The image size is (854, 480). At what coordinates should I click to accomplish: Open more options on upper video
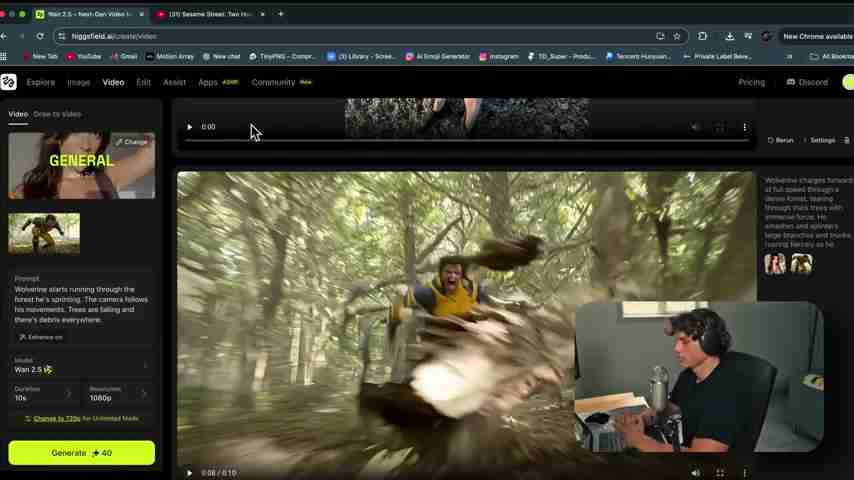(x=745, y=127)
